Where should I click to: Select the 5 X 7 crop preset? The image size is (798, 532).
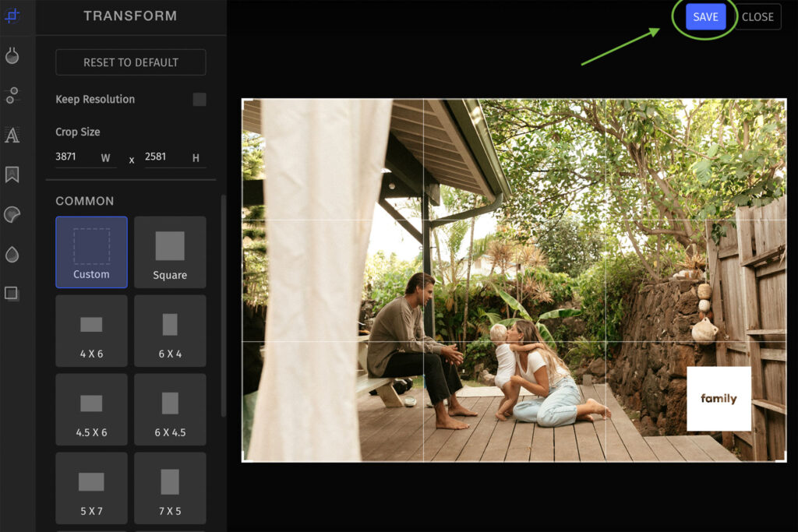(91, 488)
